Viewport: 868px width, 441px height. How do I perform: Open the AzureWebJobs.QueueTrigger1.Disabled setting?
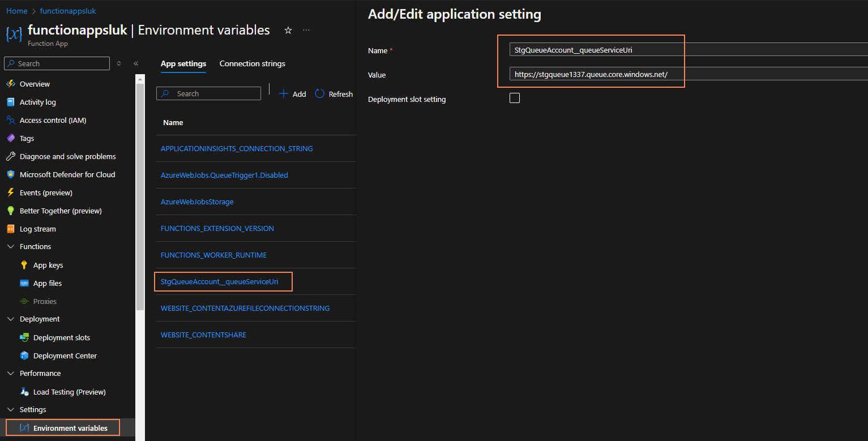coord(224,175)
